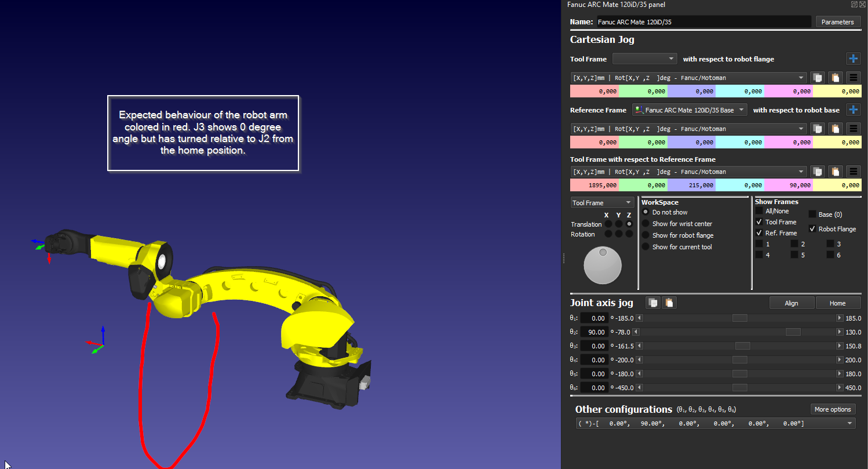
Task: Uncheck the Robot Flange frame checkbox
Action: pyautogui.click(x=812, y=229)
